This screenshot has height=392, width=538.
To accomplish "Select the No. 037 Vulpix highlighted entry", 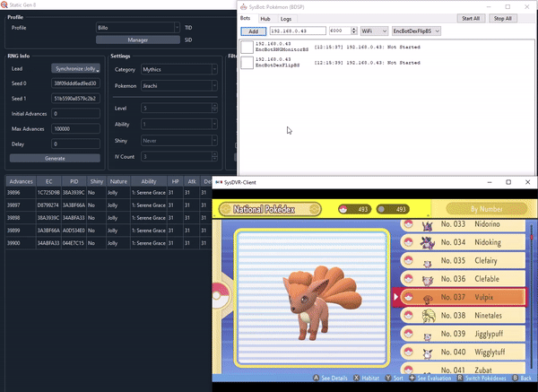I will (x=460, y=297).
